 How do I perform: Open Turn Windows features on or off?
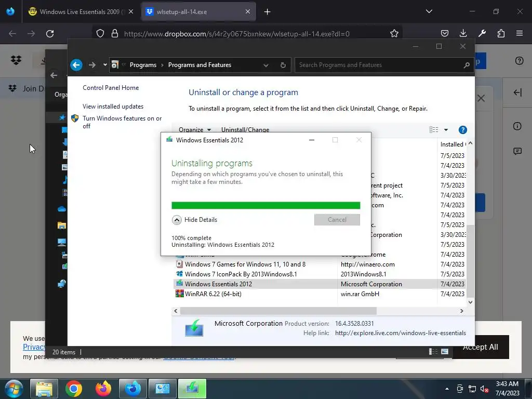tap(122, 122)
